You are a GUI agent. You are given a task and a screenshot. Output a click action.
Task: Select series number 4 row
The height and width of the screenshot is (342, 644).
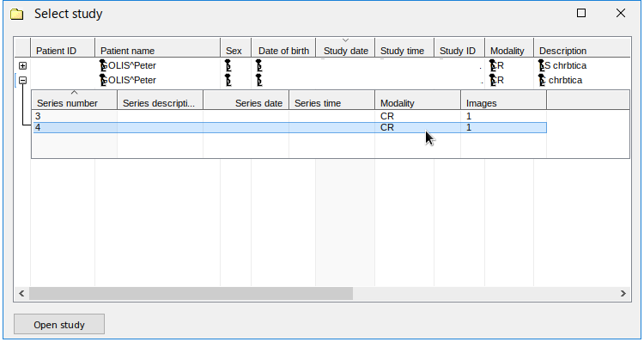point(289,127)
